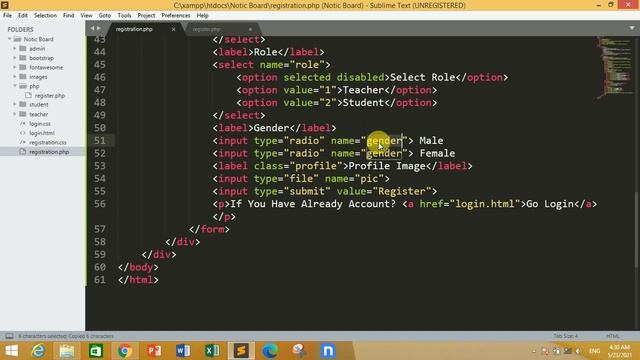Click the teacher folder icon
This screenshot has height=360, width=640.
tap(23, 114)
